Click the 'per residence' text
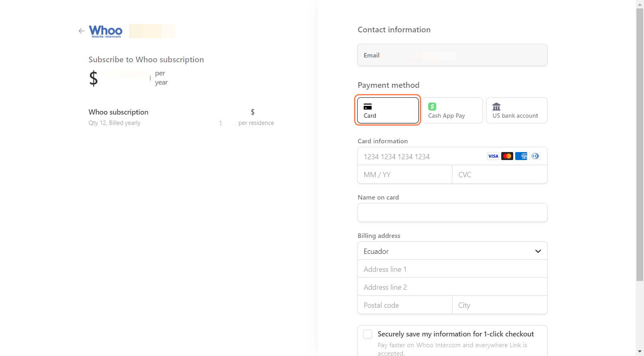The image size is (644, 356). pyautogui.click(x=256, y=123)
